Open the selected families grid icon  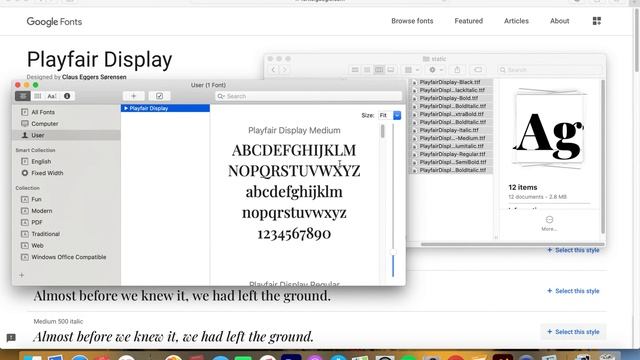pos(597,21)
